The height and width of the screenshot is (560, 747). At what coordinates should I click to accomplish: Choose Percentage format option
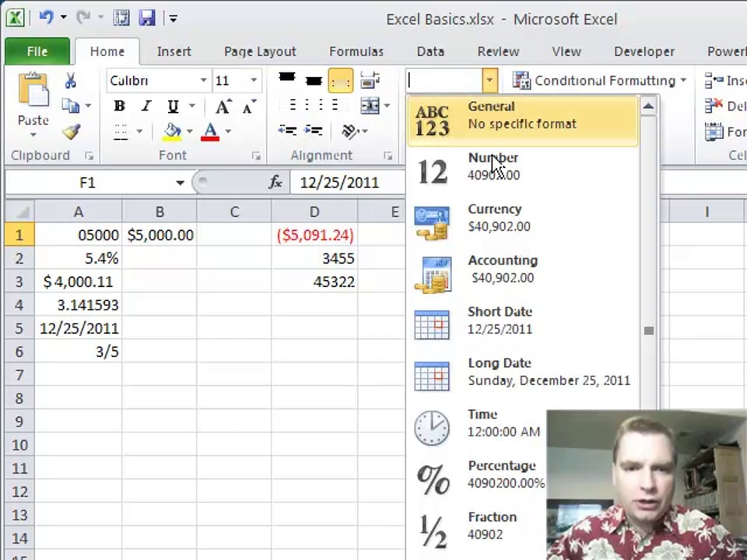(476, 480)
